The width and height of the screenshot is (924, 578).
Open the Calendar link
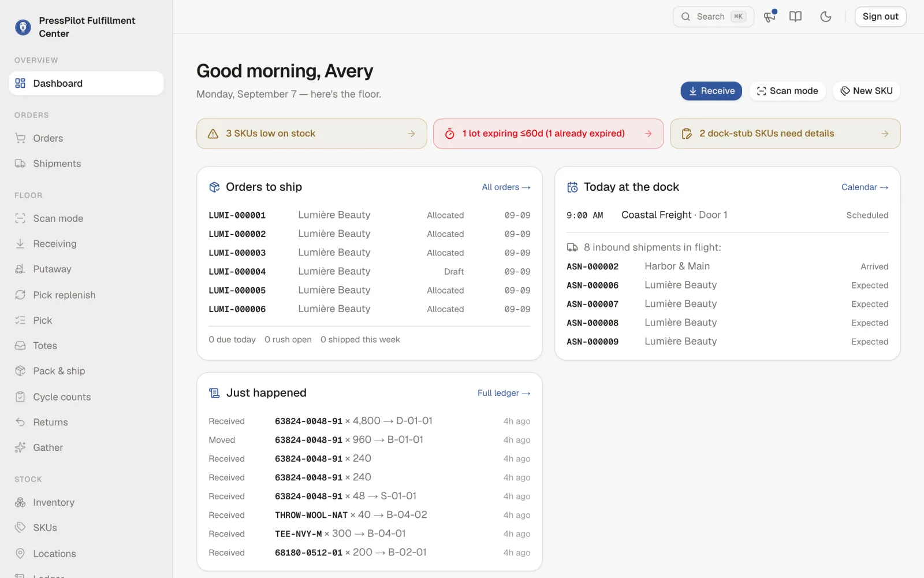(865, 187)
